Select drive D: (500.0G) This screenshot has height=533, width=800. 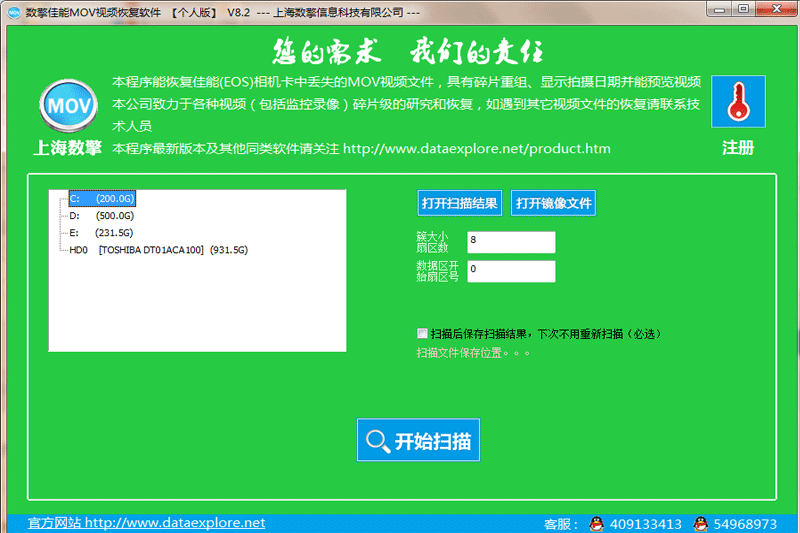[102, 216]
